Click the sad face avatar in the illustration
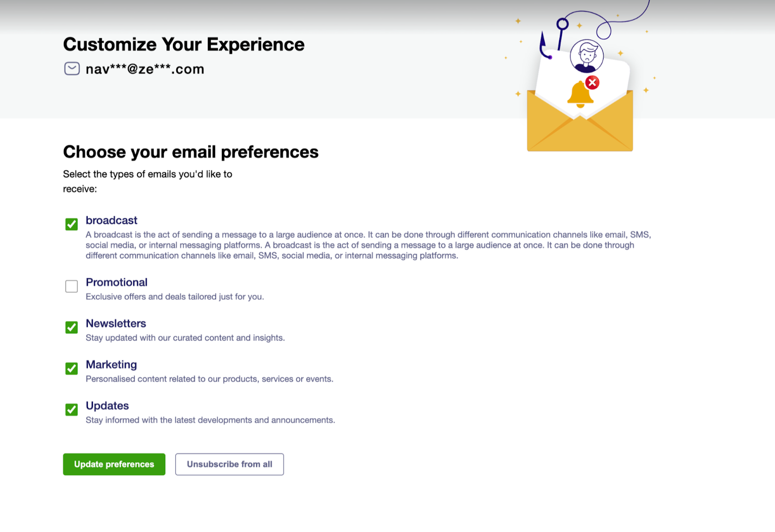This screenshot has height=532, width=775. coord(587,56)
